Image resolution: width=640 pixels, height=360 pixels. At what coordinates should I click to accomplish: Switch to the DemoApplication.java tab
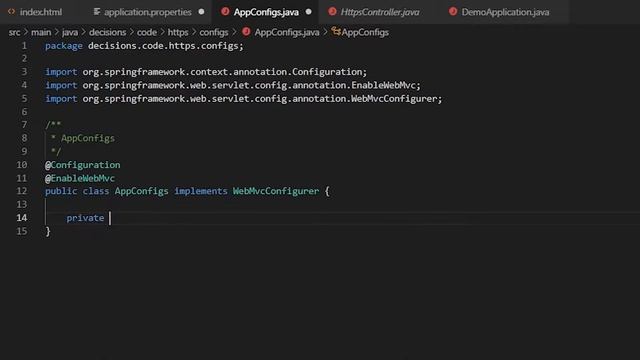505,12
